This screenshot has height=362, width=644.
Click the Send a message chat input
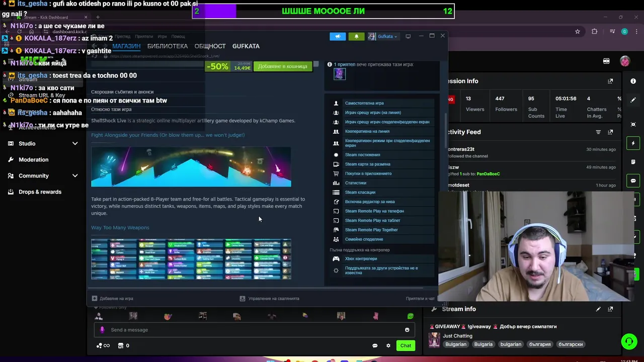pyautogui.click(x=254, y=330)
